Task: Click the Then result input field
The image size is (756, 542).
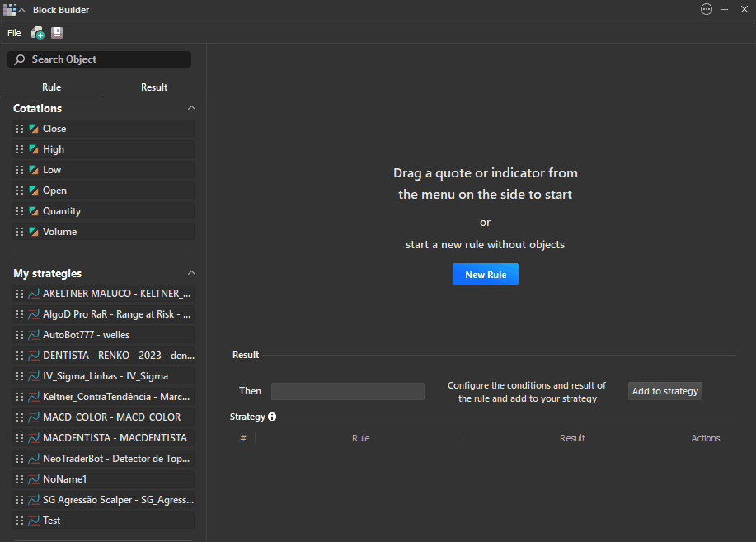Action: [347, 391]
